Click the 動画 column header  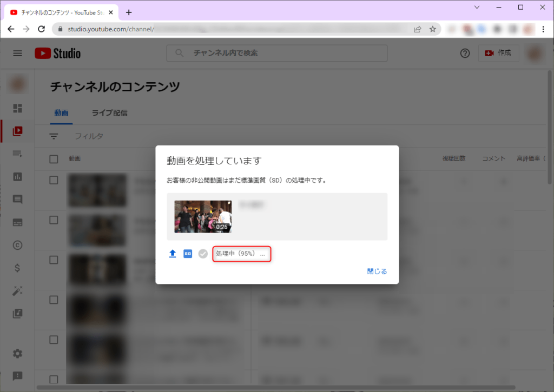point(75,158)
